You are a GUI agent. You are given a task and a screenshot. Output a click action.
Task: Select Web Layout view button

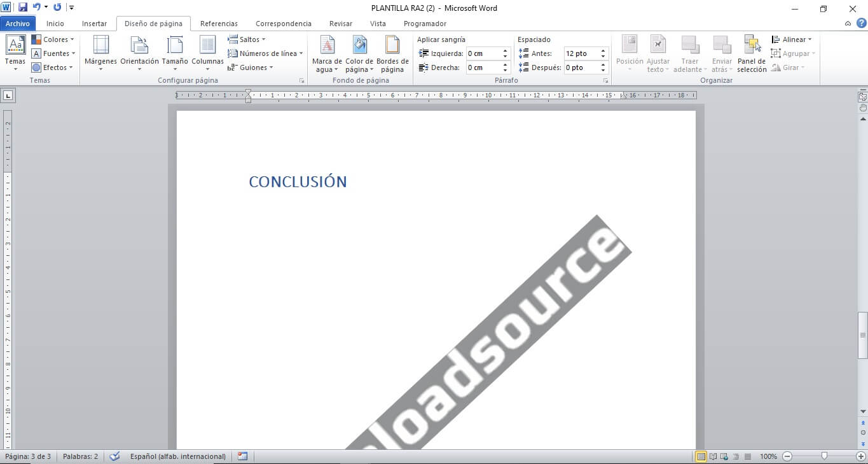725,456
